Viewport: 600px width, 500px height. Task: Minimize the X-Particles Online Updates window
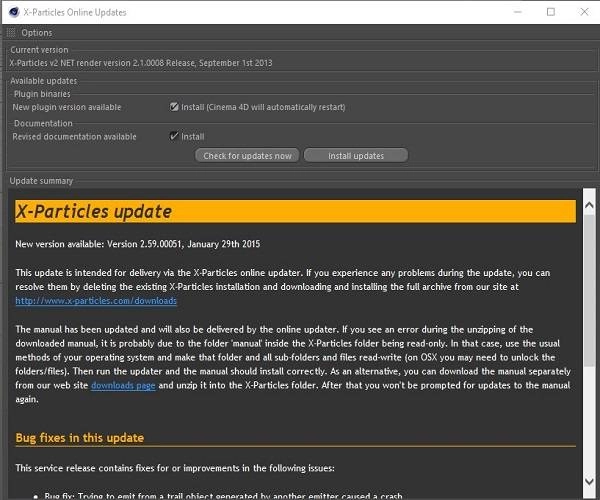click(518, 12)
